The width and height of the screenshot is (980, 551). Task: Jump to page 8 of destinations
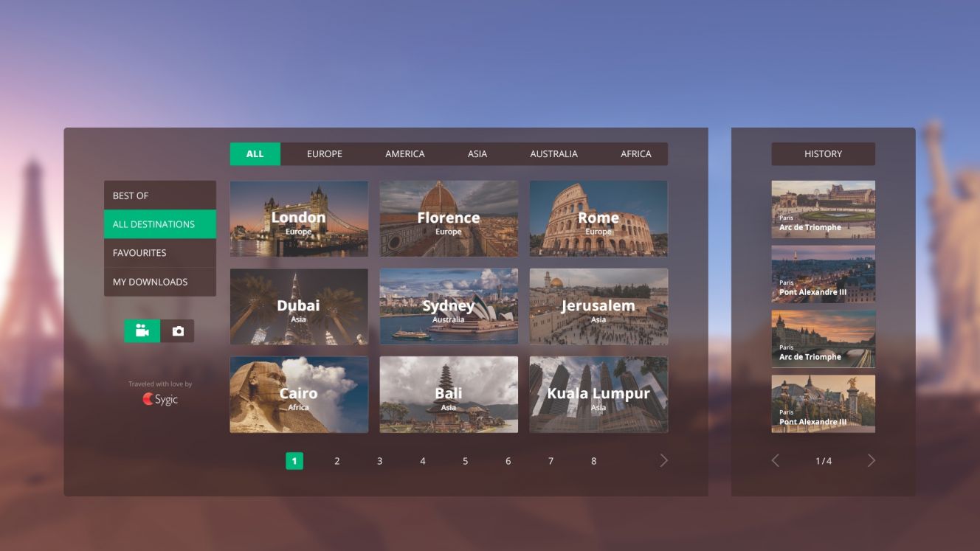tap(593, 461)
